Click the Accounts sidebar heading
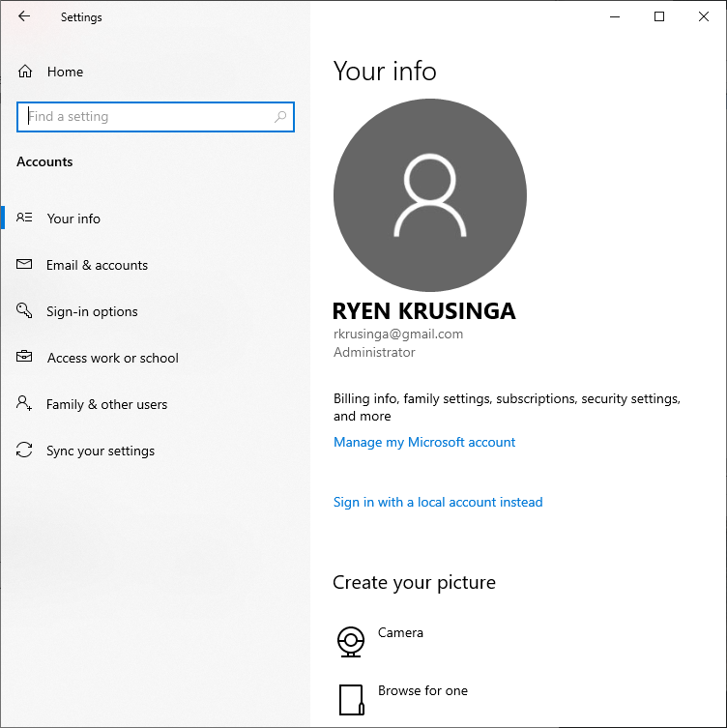 [x=44, y=161]
